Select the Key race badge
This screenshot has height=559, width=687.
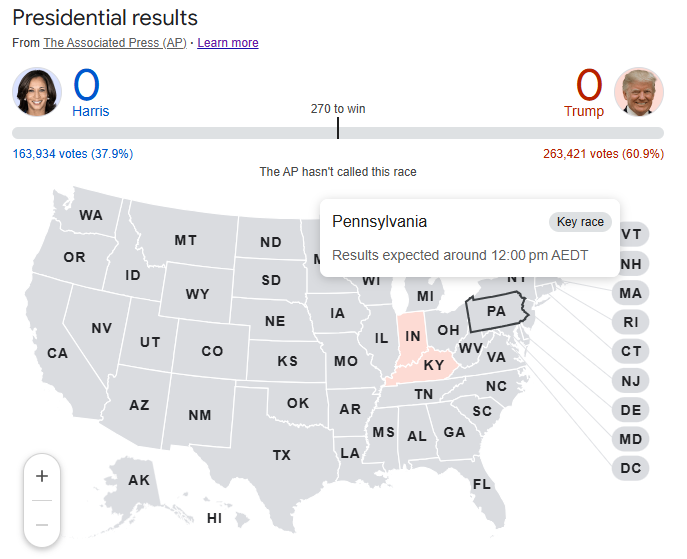(580, 222)
